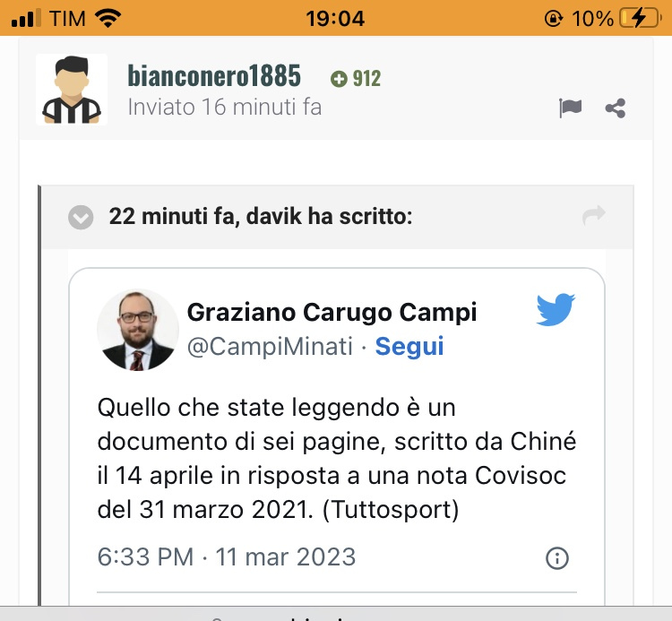The height and width of the screenshot is (621, 672).
Task: Click Graziano Carugo Campi name
Action: (332, 312)
